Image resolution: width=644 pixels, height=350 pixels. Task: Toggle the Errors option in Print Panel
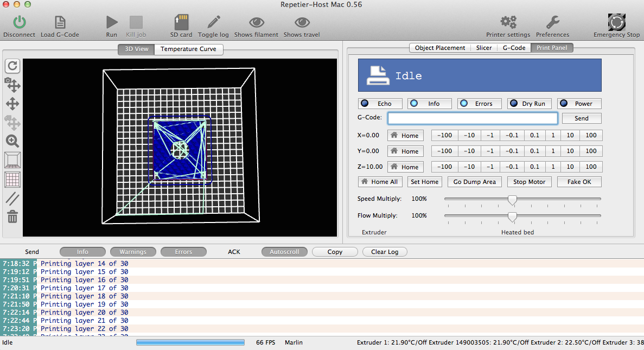tap(479, 104)
